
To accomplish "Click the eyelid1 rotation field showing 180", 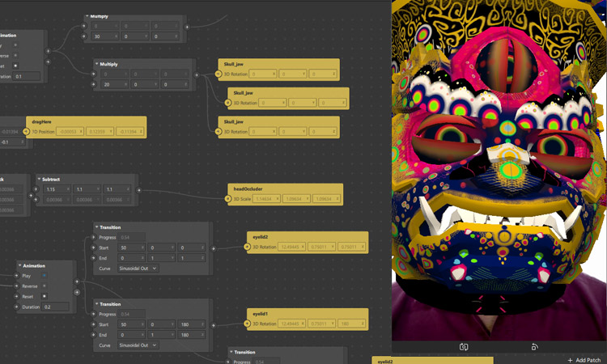I will coord(351,324).
